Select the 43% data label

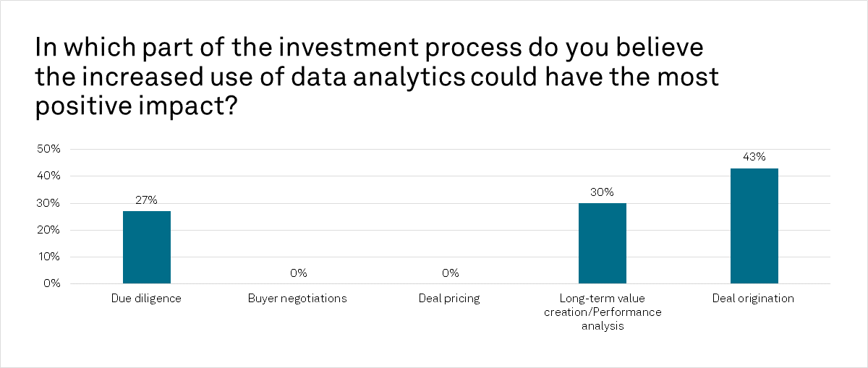click(x=754, y=156)
